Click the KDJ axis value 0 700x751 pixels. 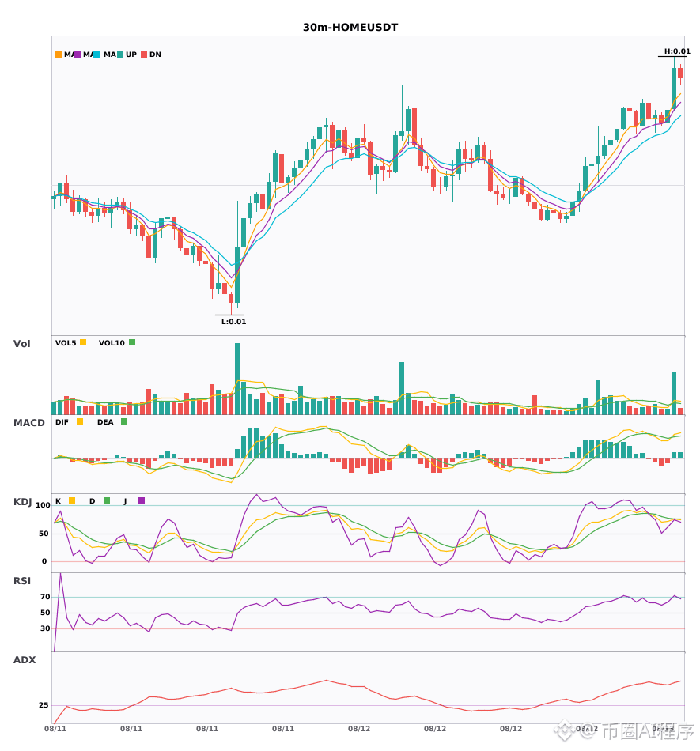click(44, 561)
